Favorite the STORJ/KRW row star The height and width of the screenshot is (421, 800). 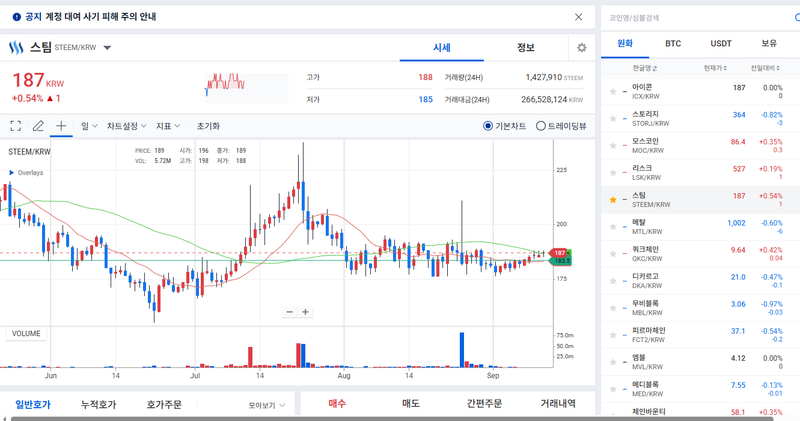(613, 119)
